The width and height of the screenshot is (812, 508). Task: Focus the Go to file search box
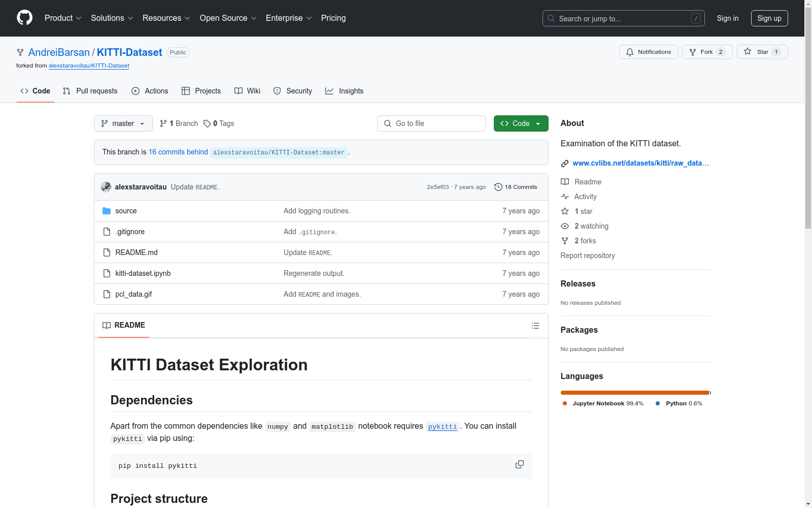(431, 123)
